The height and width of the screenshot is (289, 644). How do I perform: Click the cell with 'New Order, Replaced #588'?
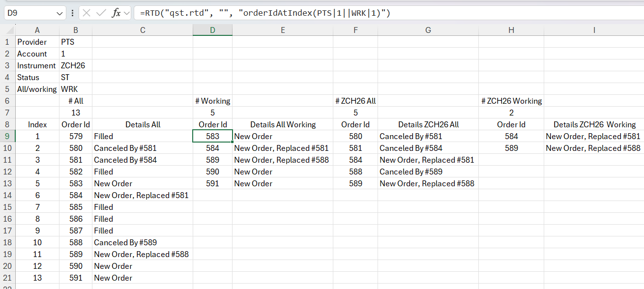click(x=143, y=254)
